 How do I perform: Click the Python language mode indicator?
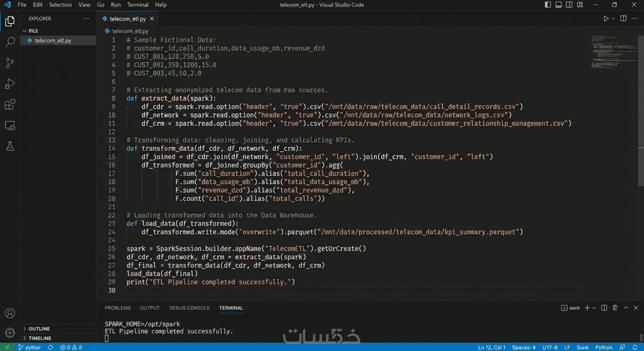[x=604, y=347]
